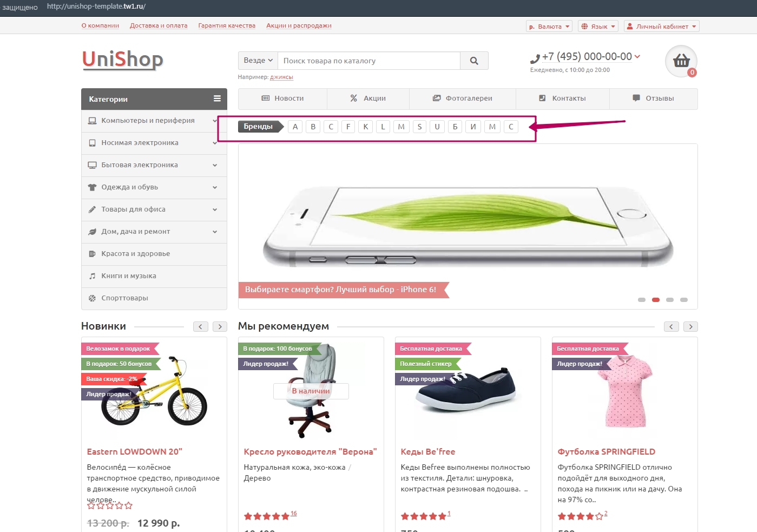Open the Валюта currency dropdown
The width and height of the screenshot is (757, 532).
click(549, 26)
